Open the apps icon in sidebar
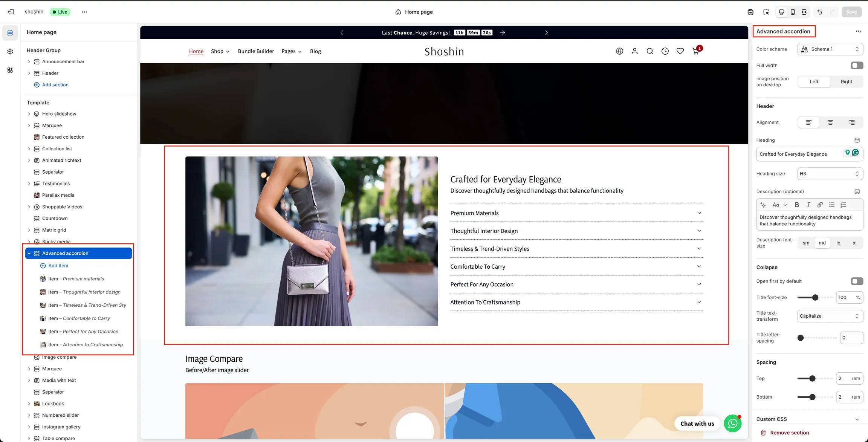The width and height of the screenshot is (868, 442). (10, 70)
